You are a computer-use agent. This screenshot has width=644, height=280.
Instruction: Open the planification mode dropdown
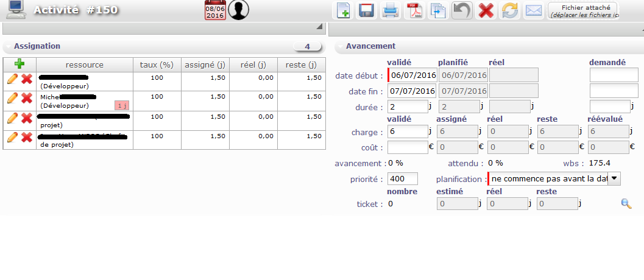click(x=614, y=178)
